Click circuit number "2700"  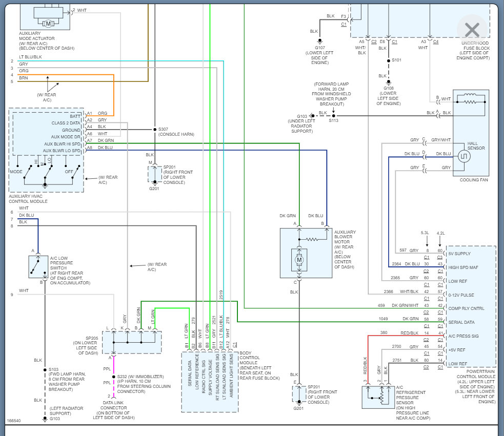[x=396, y=346]
